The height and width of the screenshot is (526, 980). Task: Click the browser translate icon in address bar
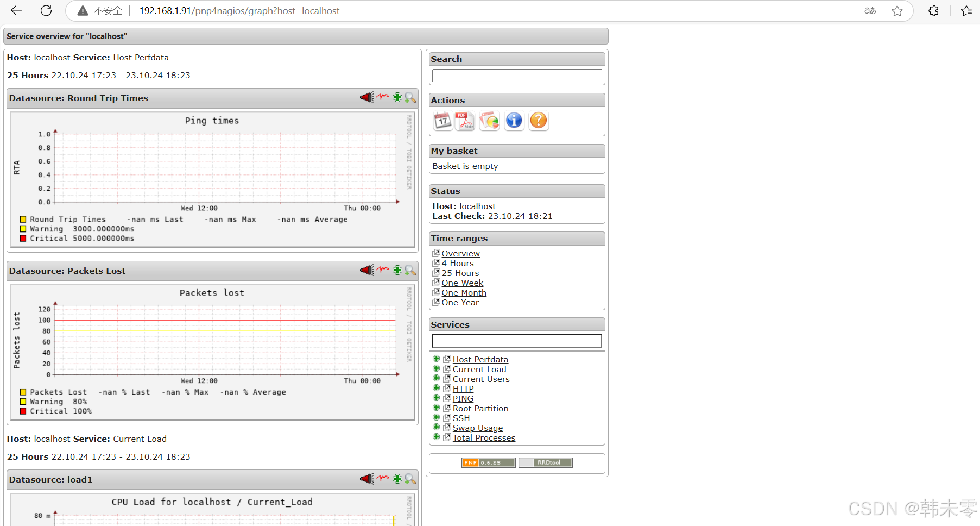(870, 10)
